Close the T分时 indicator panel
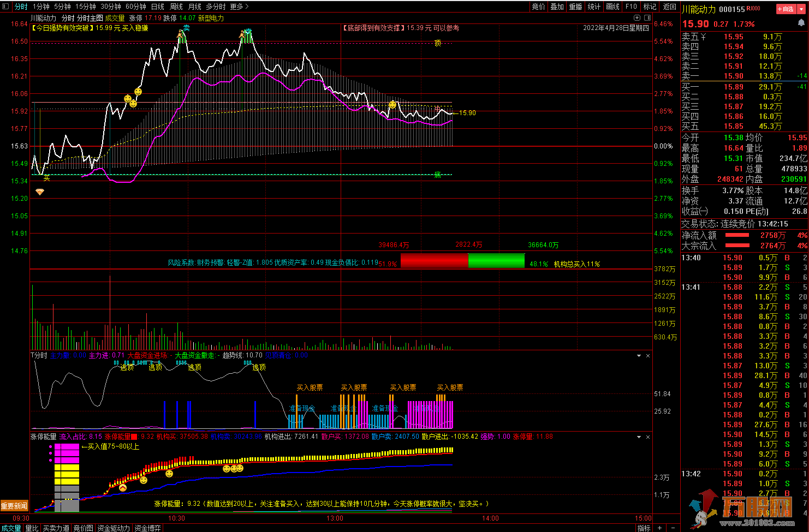Viewport: 809px width, 532px height. pos(648,356)
